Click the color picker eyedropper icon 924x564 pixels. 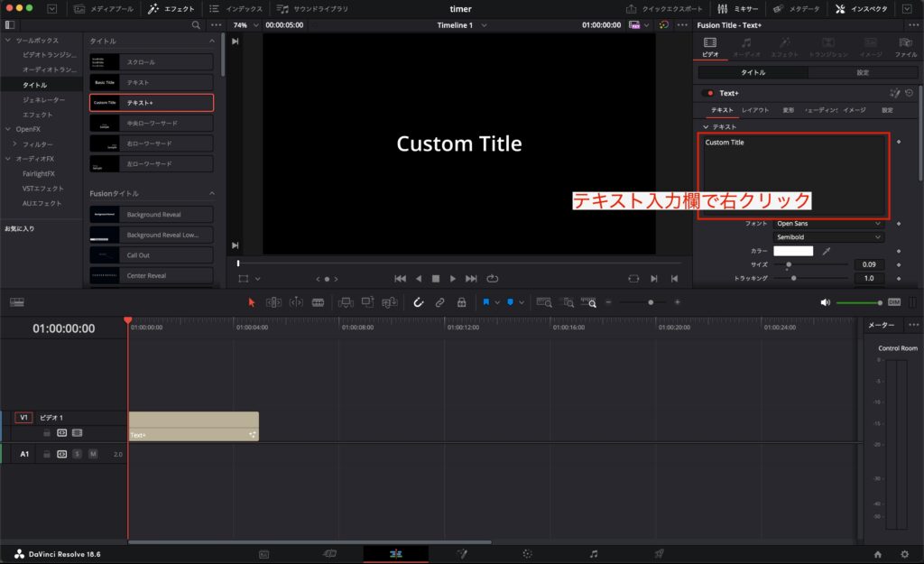coord(827,251)
